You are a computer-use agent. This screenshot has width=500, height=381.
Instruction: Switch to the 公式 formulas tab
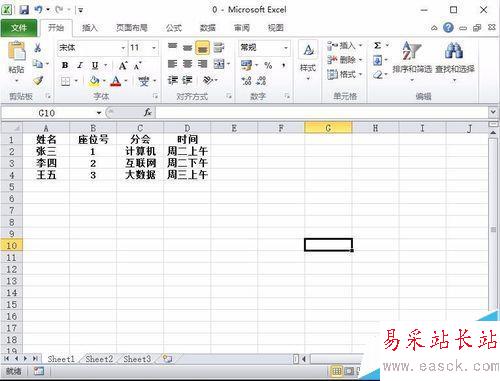point(174,28)
